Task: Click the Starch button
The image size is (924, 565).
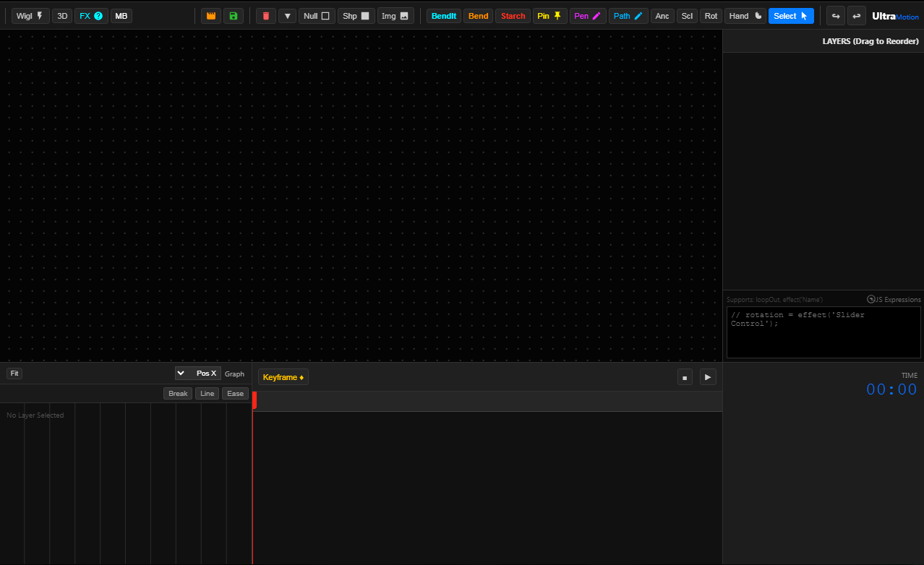Action: click(513, 15)
